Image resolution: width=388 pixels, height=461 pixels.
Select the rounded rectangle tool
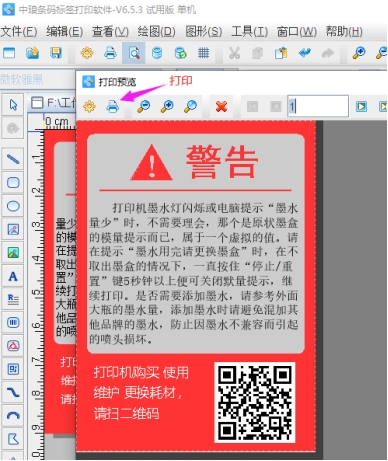13,183
